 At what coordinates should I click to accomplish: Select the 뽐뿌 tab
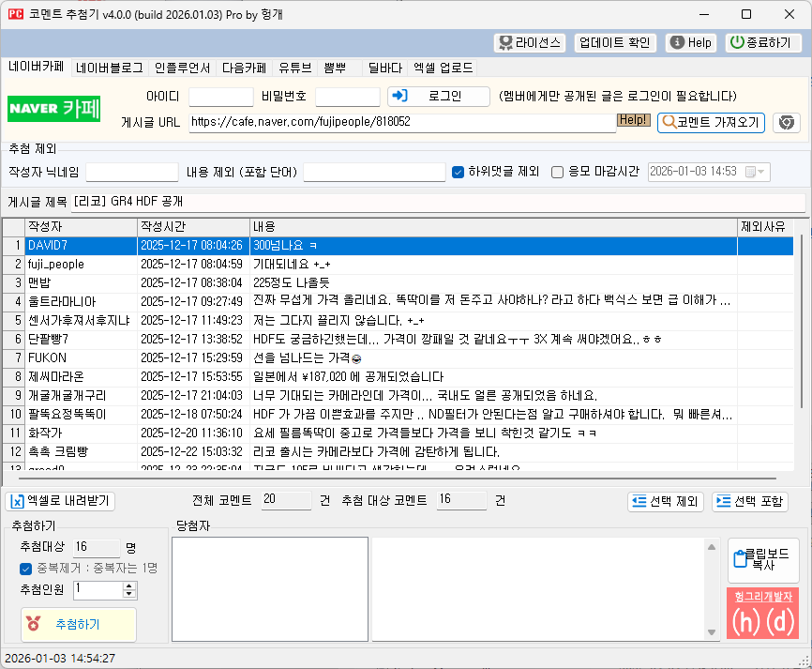click(x=335, y=68)
